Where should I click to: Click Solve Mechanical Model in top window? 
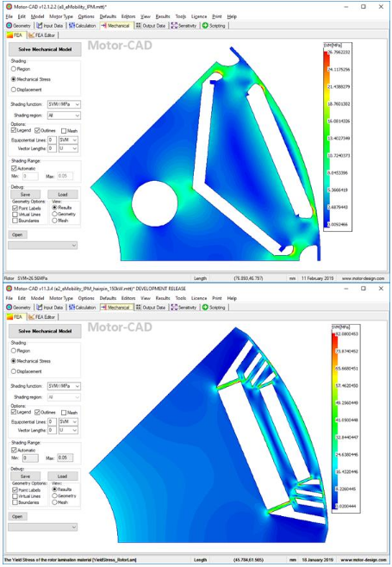click(x=45, y=49)
